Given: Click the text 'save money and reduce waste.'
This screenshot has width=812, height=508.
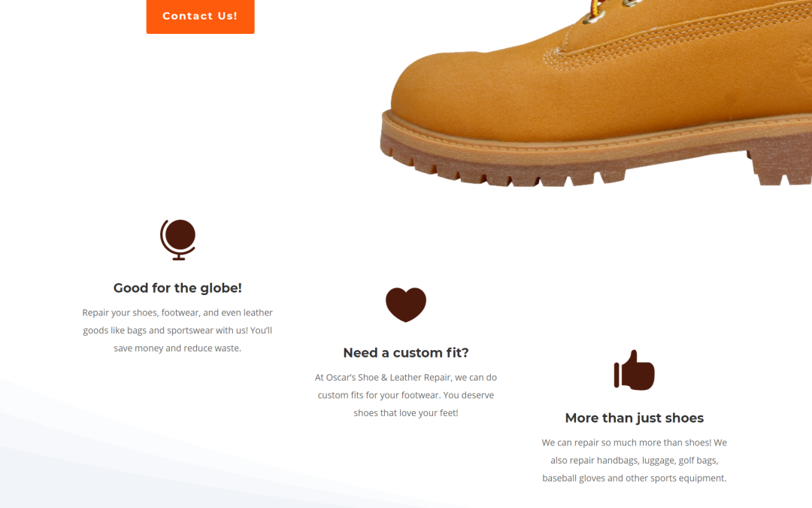Looking at the screenshot, I should 177,348.
